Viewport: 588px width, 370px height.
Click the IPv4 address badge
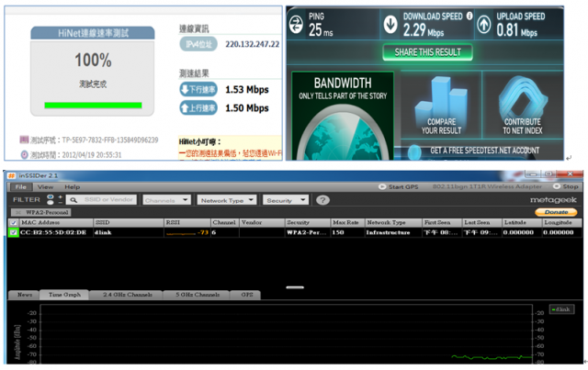pos(198,44)
